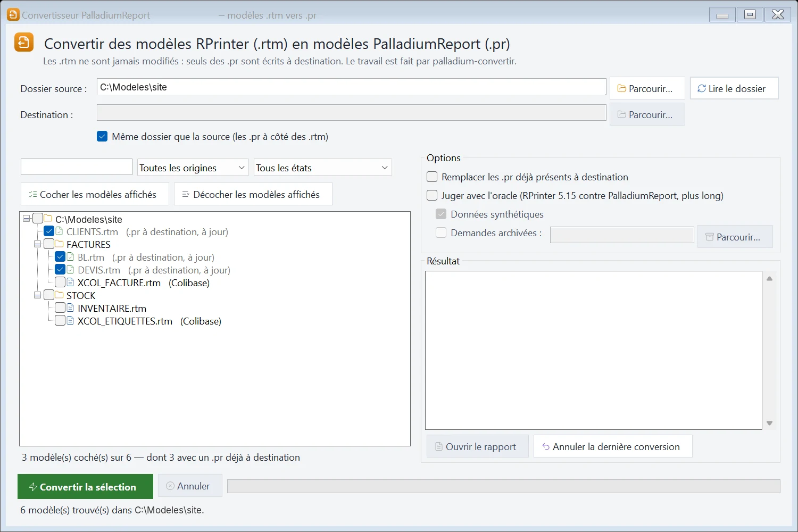Toggle the DEVIS.rtm checkbox
Image resolution: width=798 pixels, height=532 pixels.
(x=60, y=270)
